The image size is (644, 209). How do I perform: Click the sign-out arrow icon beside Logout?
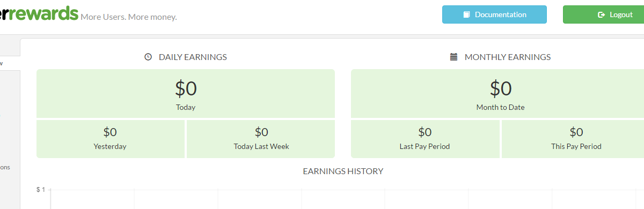602,14
